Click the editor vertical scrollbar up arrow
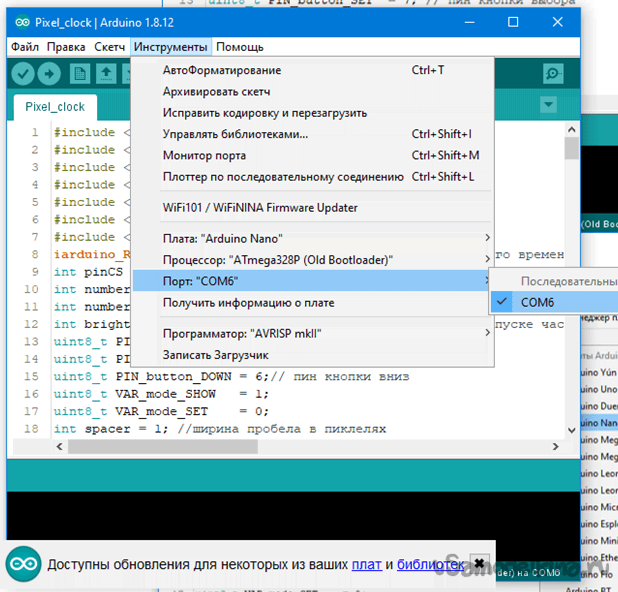This screenshot has height=592, width=618. point(571,129)
